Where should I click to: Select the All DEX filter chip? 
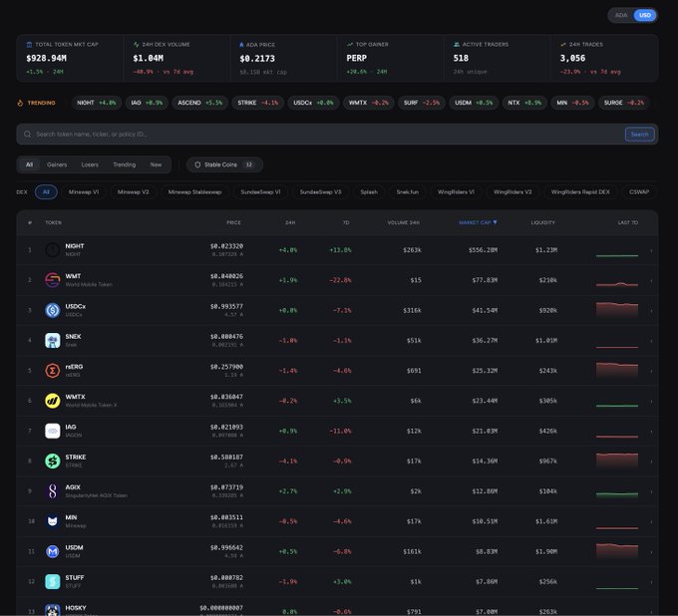pos(46,192)
